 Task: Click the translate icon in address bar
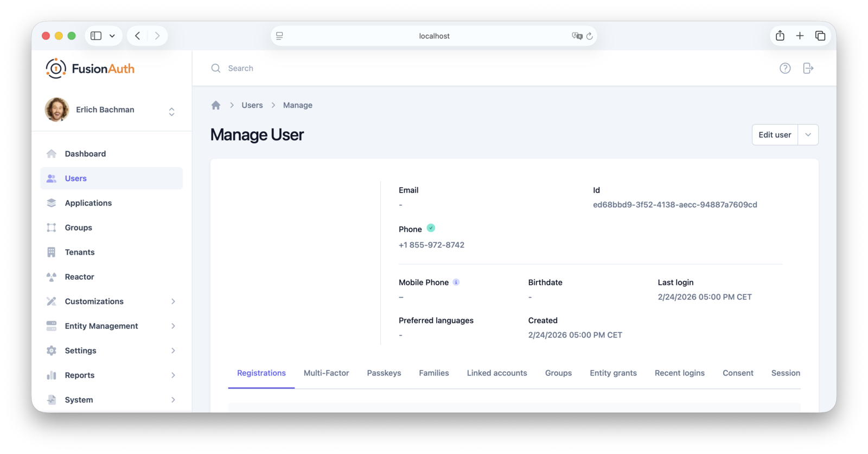point(577,36)
